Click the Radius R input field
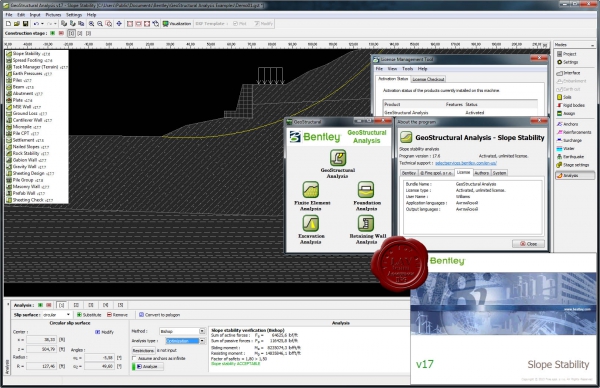 42,366
